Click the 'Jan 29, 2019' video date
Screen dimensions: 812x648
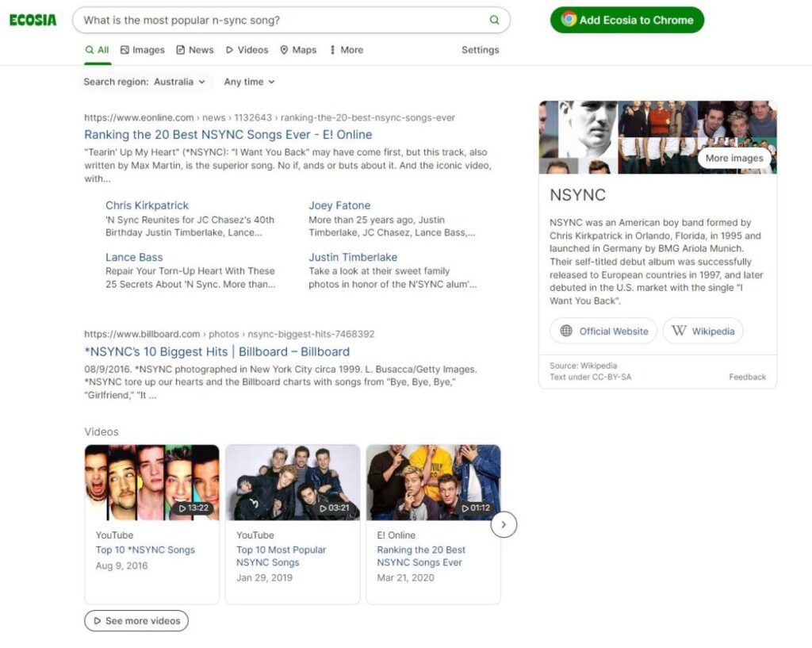tap(264, 577)
